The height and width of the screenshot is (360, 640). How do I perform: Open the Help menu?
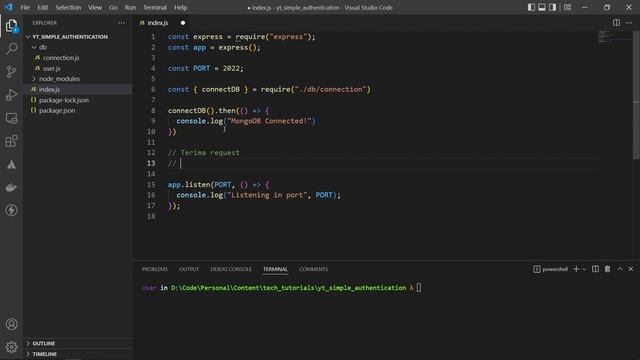180,7
